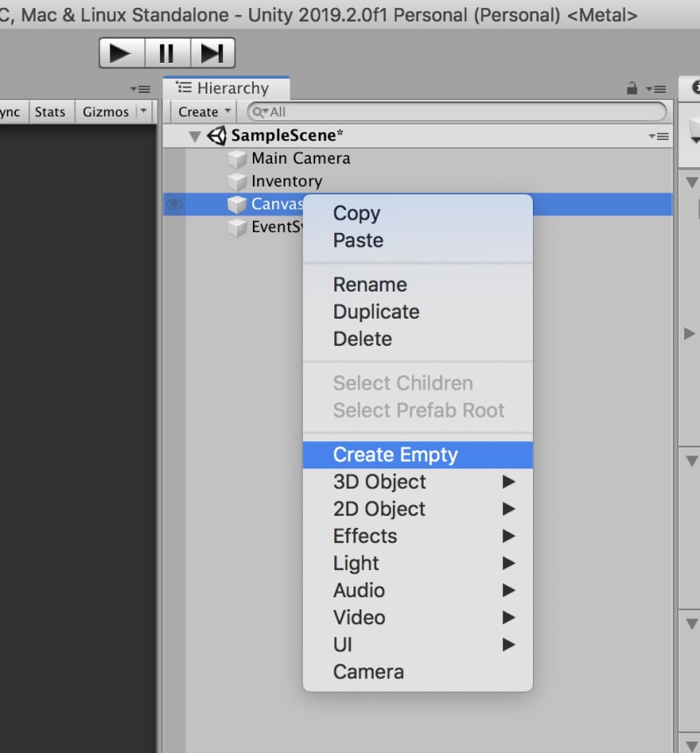
Task: Choose Rename in the context menu
Action: tap(417, 285)
